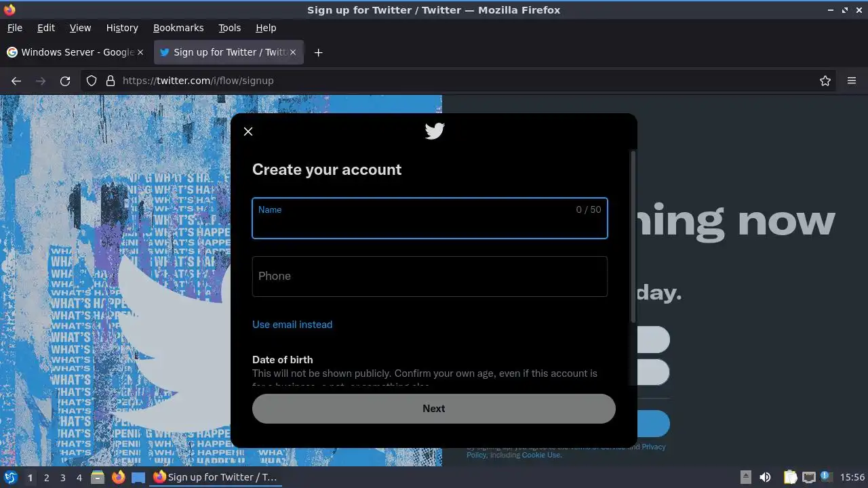
Task: Focus the Name input field
Action: click(430, 218)
